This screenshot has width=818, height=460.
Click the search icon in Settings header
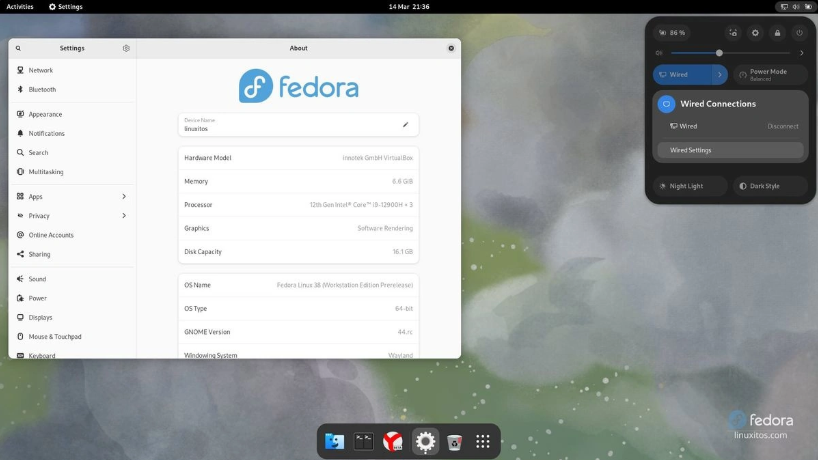pyautogui.click(x=18, y=48)
